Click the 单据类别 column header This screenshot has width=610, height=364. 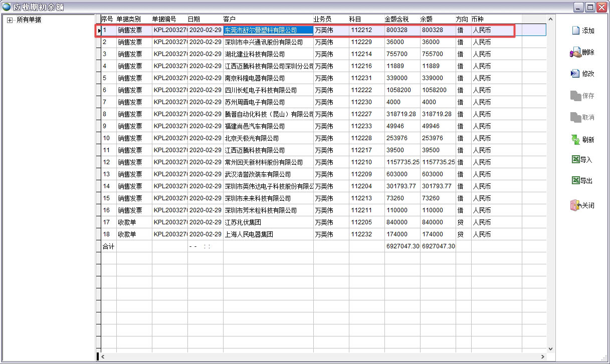129,19
